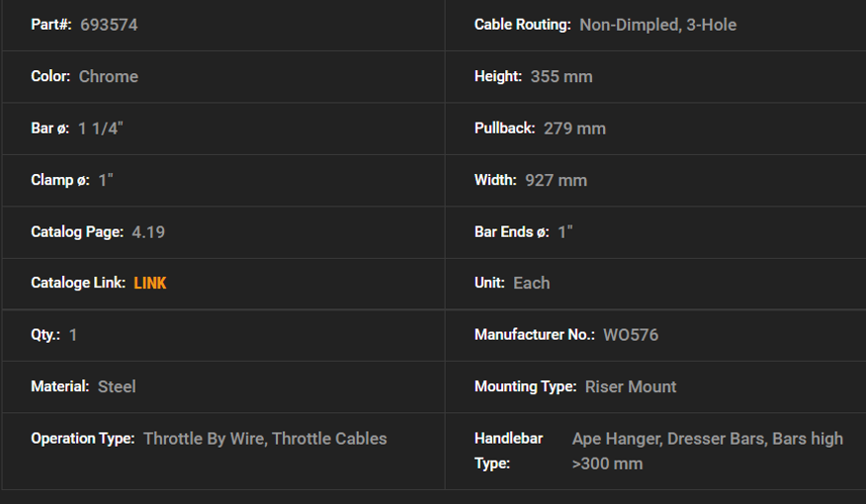Click the Operation Type value Throttle By Wire

pos(205,439)
